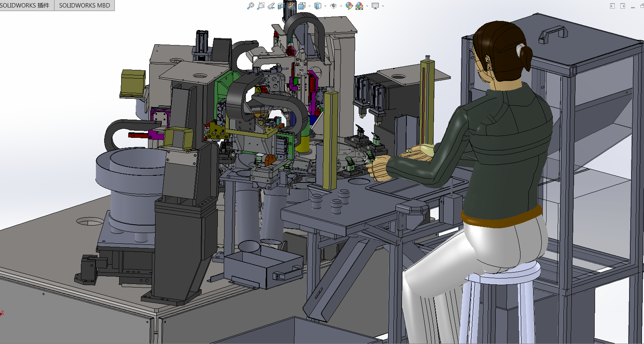The width and height of the screenshot is (644, 344).
Task: Switch to the SOLIDWORKS MBD tab
Action: 84,6
